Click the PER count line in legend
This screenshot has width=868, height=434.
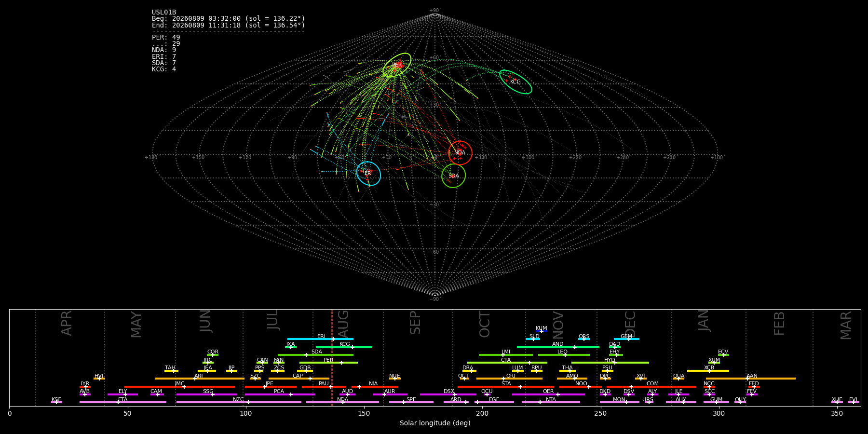point(166,37)
